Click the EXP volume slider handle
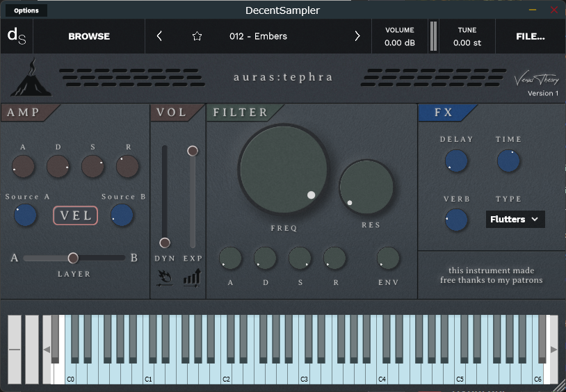This screenshot has width=566, height=392. pyautogui.click(x=193, y=151)
